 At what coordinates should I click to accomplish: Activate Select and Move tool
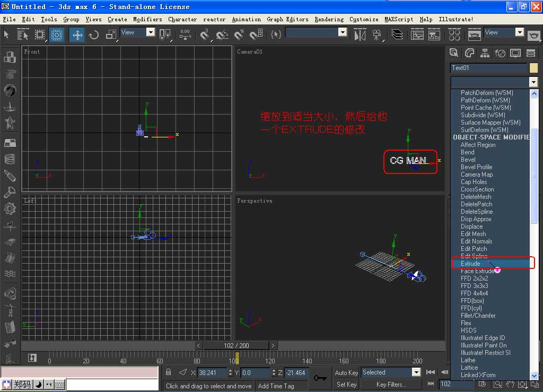click(x=77, y=34)
